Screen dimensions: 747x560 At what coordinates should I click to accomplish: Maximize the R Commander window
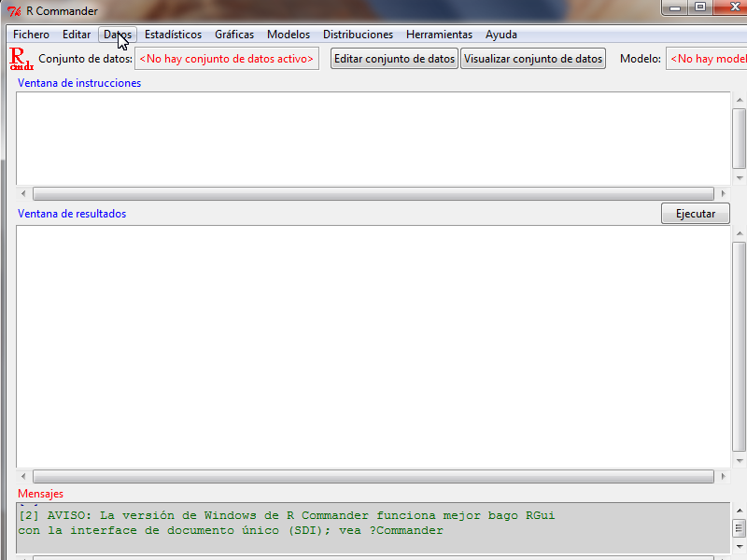699,7
